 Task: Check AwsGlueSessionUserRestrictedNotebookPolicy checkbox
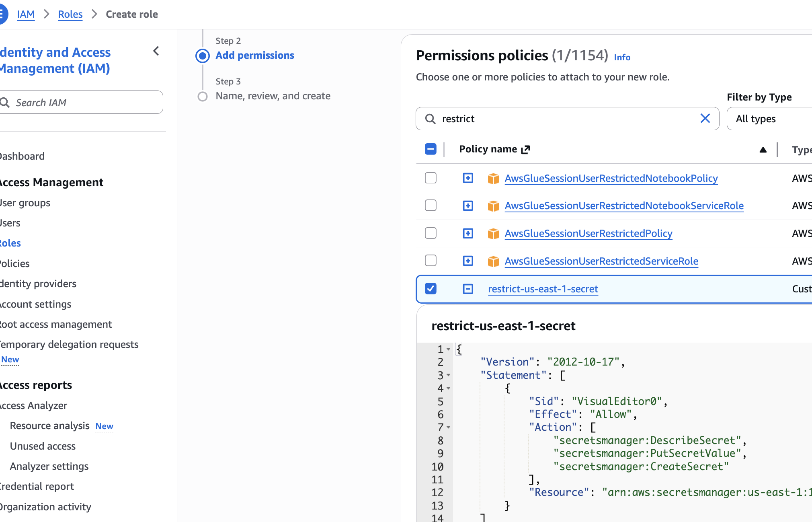click(431, 178)
